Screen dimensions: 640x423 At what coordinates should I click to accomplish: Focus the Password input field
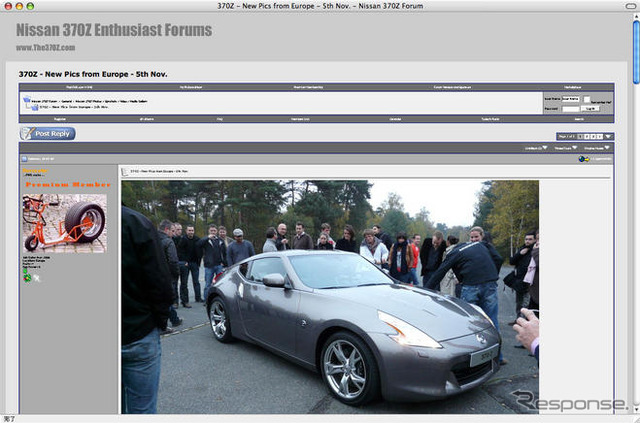(x=571, y=109)
